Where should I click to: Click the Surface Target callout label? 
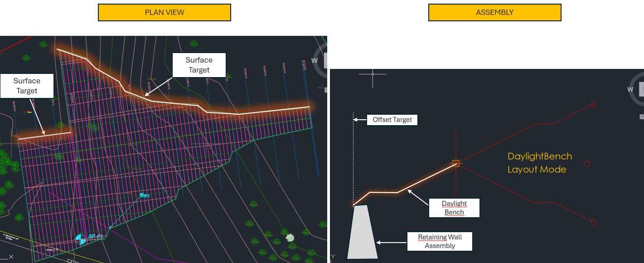[x=199, y=65]
